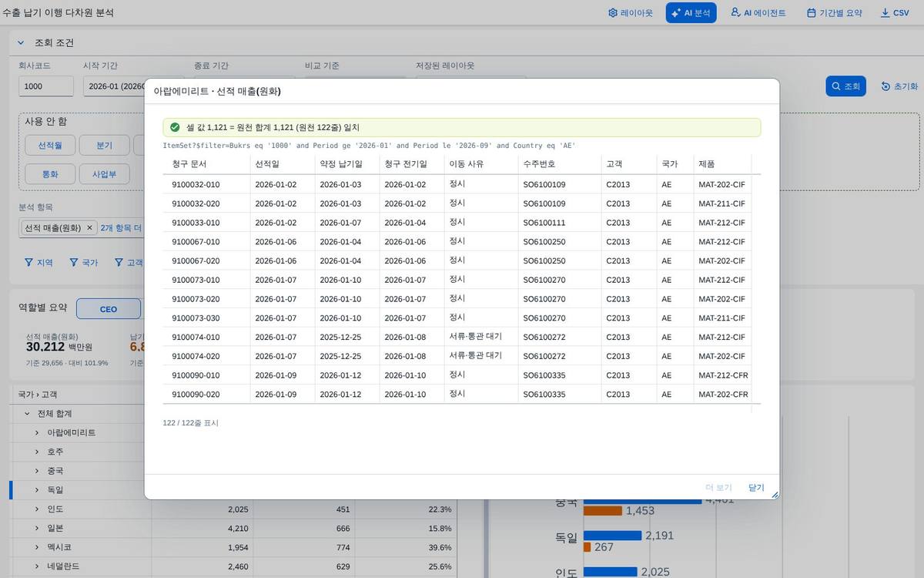Viewport: 924px width, 578px height.
Task: Remove the 선적 매출(원화) chip with its x
Action: (89, 228)
